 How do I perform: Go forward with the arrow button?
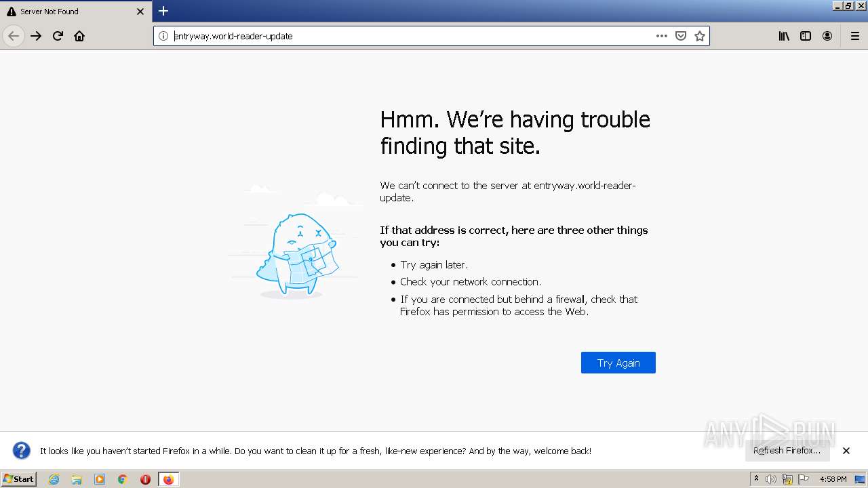point(36,36)
